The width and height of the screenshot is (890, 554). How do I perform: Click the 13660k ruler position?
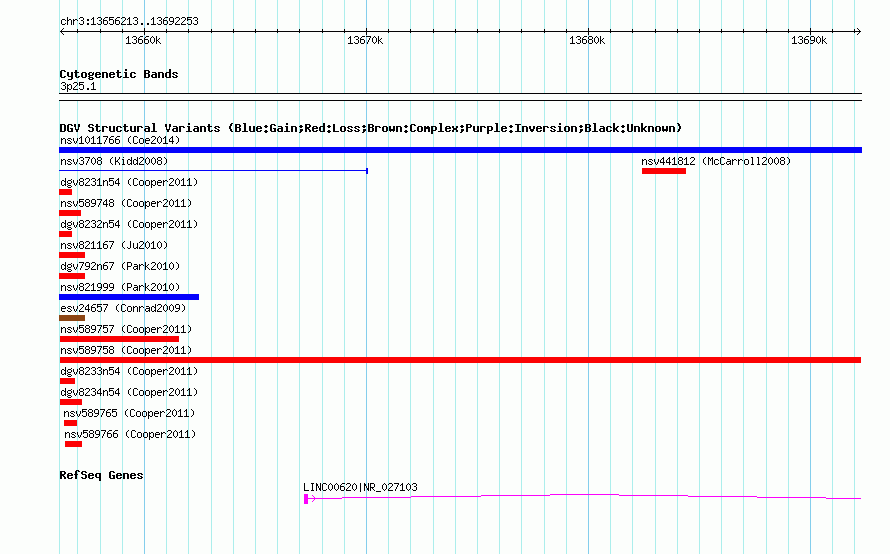coord(143,40)
